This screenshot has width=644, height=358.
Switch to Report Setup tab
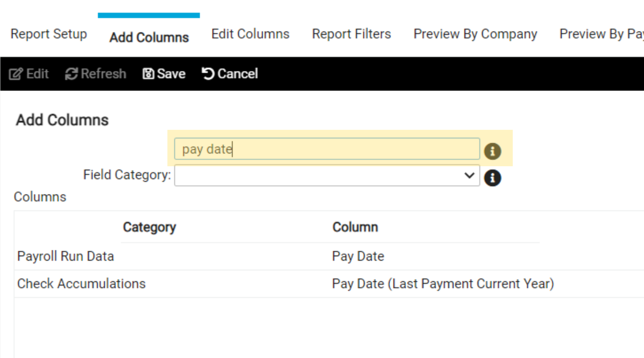click(48, 34)
